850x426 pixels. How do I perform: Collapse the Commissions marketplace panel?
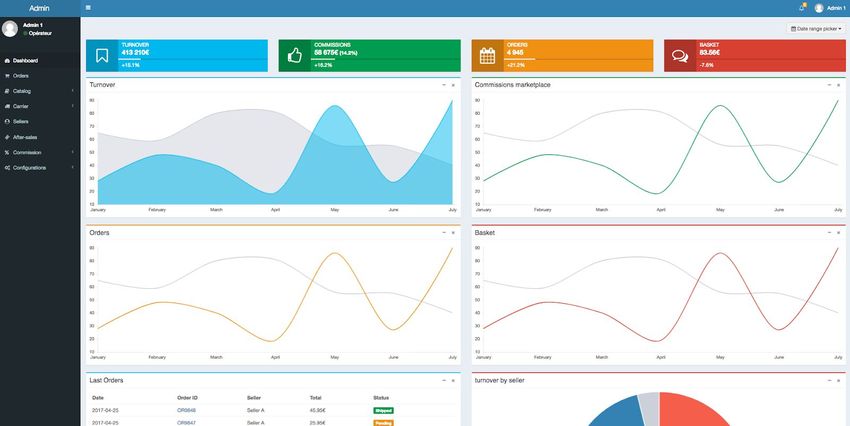click(829, 85)
